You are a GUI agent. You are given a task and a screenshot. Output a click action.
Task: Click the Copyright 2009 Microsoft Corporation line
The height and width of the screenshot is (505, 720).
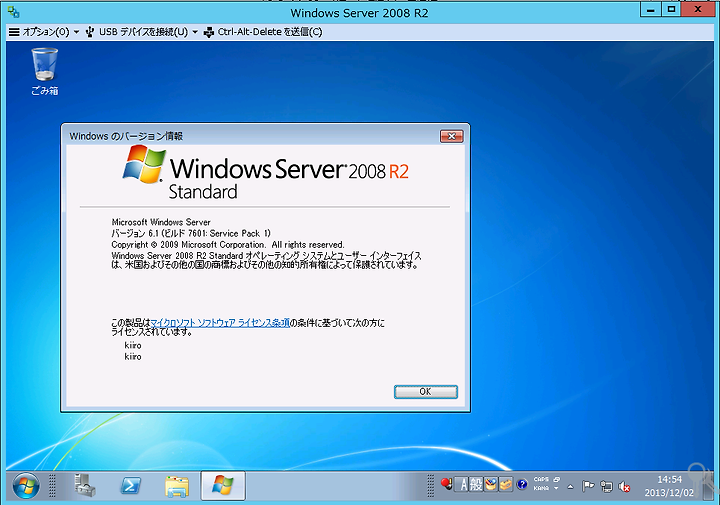click(x=228, y=245)
